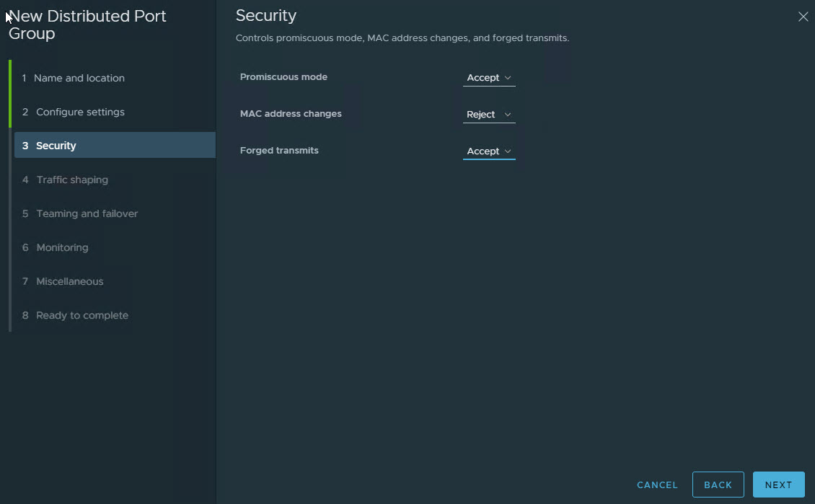815x504 pixels.
Task: Expand the MAC address changes dropdown
Action: coord(489,115)
